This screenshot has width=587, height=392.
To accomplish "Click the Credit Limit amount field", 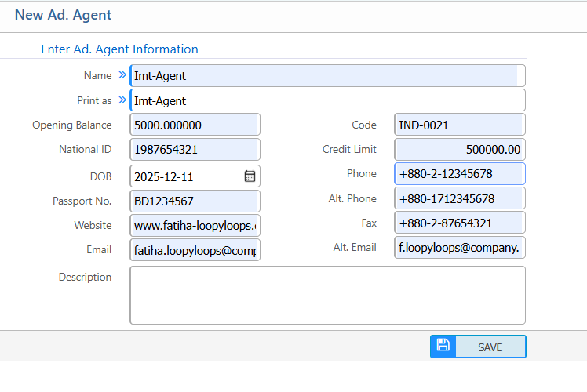I will tap(459, 149).
